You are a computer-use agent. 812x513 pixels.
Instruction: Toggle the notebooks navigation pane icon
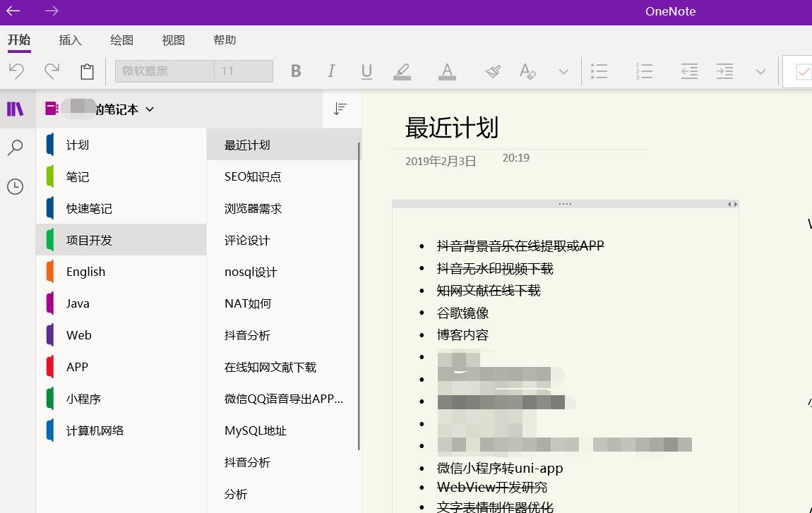point(15,109)
